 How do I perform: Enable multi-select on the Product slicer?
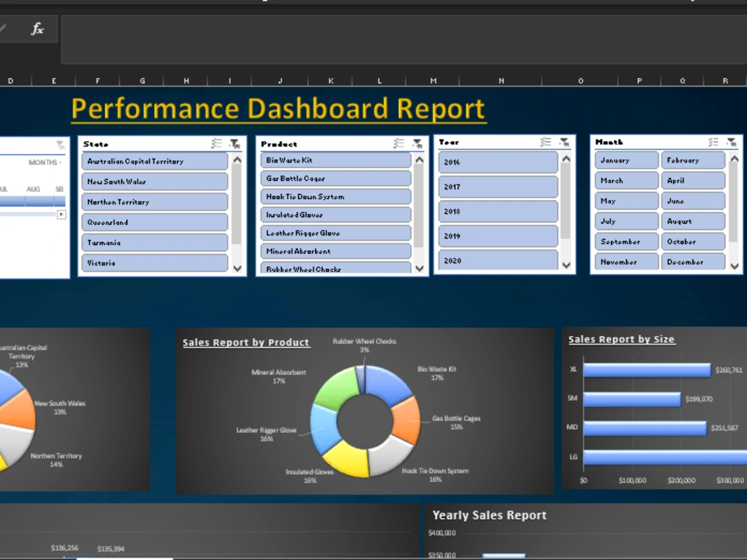[x=399, y=143]
